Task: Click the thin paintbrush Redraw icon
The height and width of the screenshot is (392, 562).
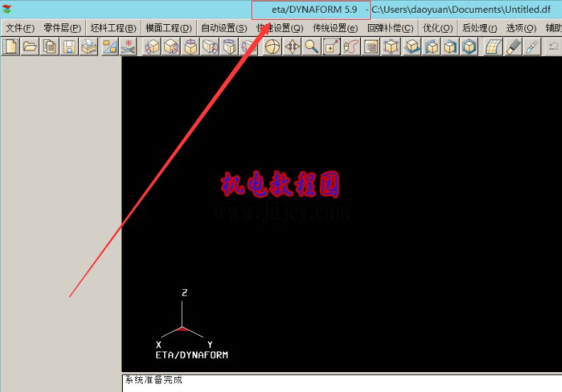Action: click(532, 47)
